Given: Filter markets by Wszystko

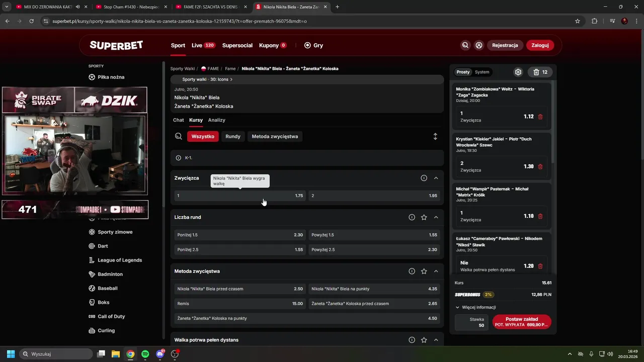Looking at the screenshot, I should (203, 136).
